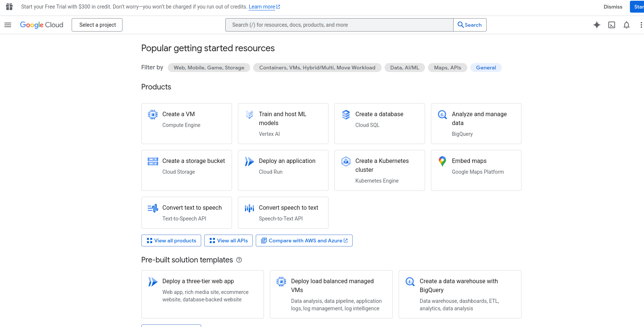Click the Cloud Run arrow icon in Products
644x327 pixels.
point(249,161)
